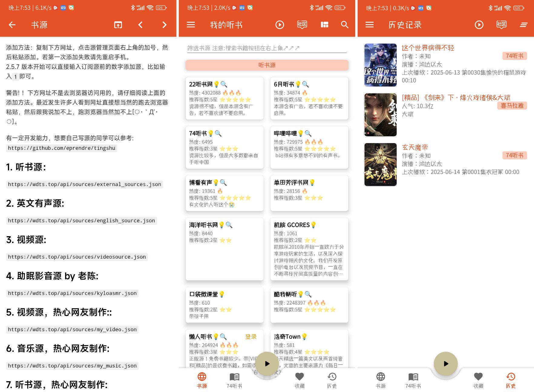Tap the share icon in the 书源 toolbar

[x=118, y=25]
